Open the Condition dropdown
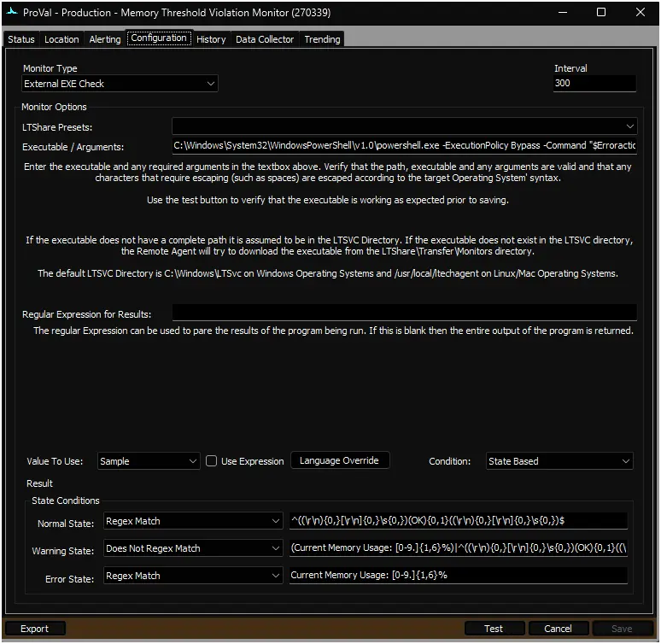661x644 pixels. pyautogui.click(x=559, y=461)
